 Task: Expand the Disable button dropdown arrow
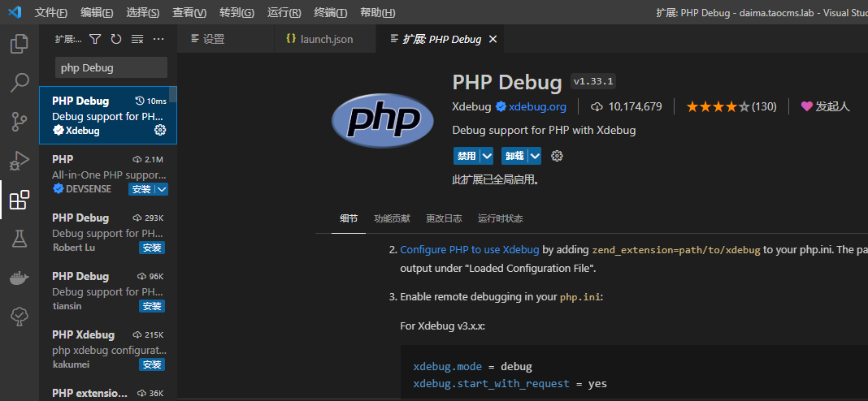click(487, 156)
